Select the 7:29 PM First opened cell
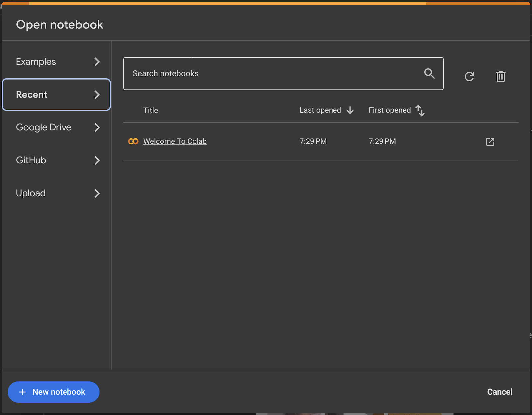 tap(382, 141)
